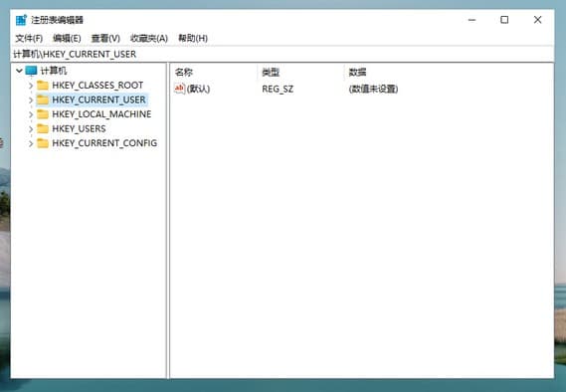Image resolution: width=566 pixels, height=392 pixels.
Task: Click the HKEY_CURRENT_USER folder icon
Action: pos(43,99)
